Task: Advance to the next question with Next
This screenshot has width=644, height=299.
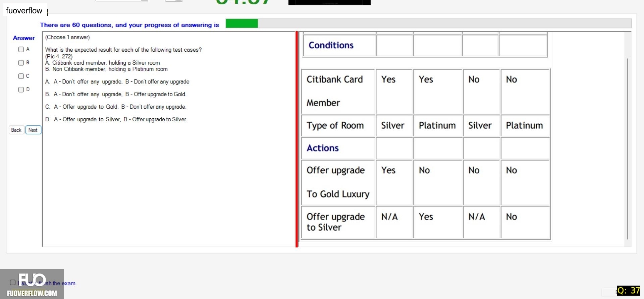Action: tap(33, 130)
